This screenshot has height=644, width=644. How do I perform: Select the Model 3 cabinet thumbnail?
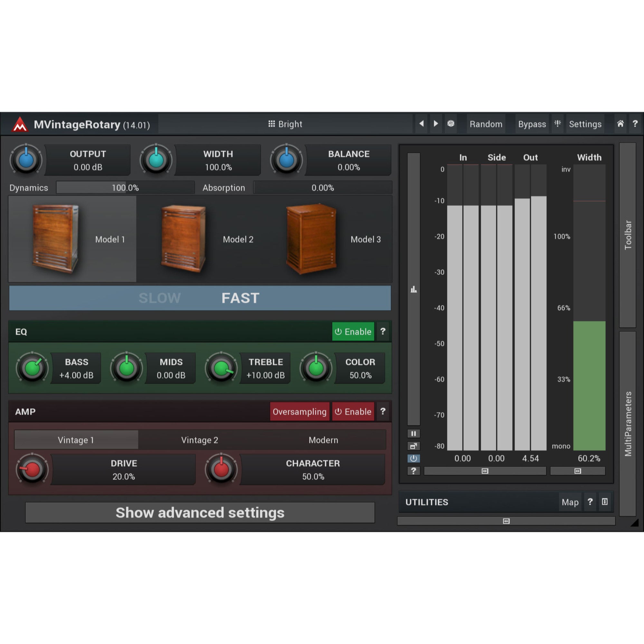pos(312,239)
